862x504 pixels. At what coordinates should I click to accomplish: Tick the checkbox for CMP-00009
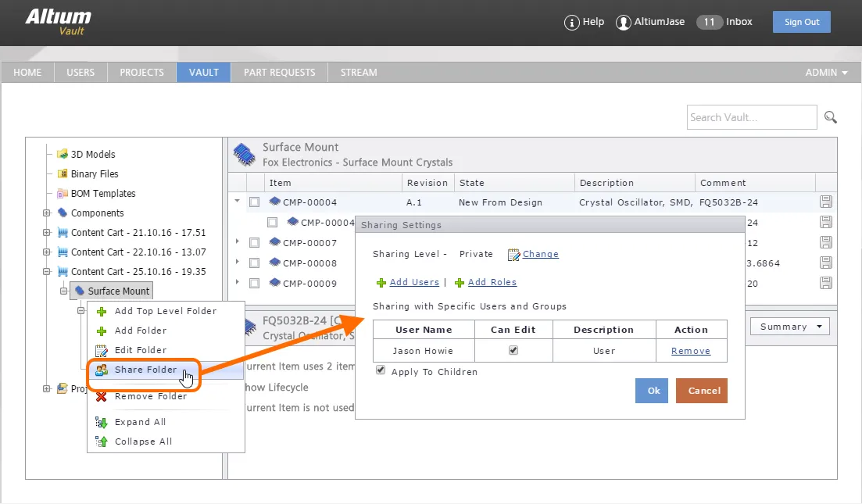click(x=254, y=283)
